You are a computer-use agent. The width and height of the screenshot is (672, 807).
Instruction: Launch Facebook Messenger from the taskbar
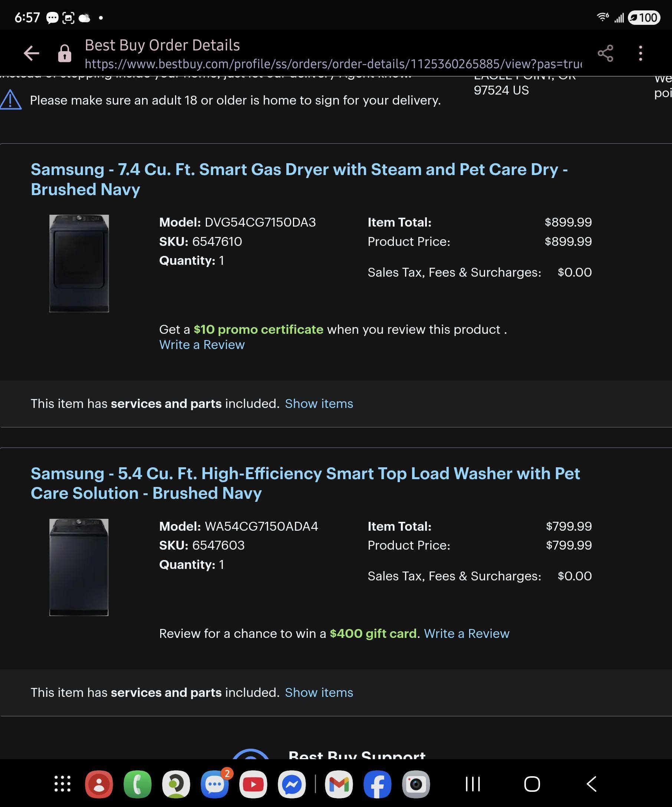tap(292, 785)
